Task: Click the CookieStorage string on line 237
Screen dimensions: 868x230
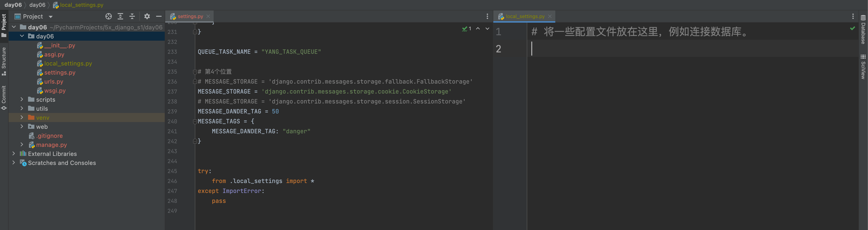Action: (x=357, y=92)
